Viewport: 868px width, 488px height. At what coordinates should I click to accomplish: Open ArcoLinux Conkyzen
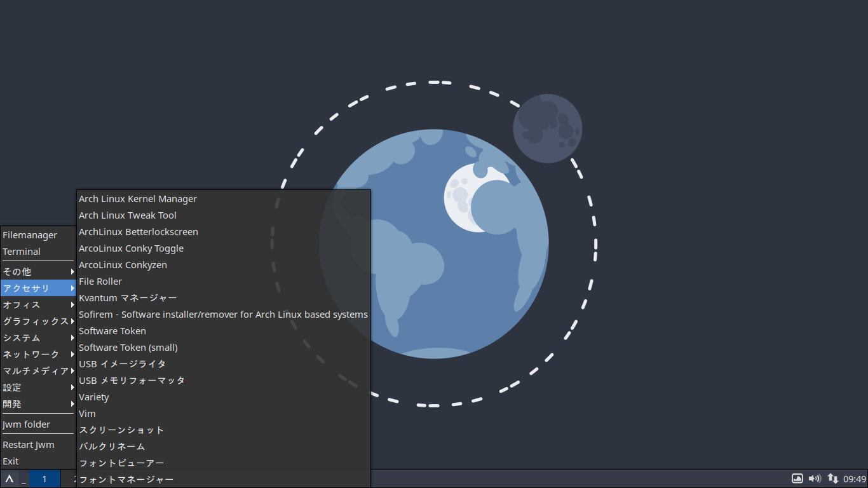click(224, 265)
